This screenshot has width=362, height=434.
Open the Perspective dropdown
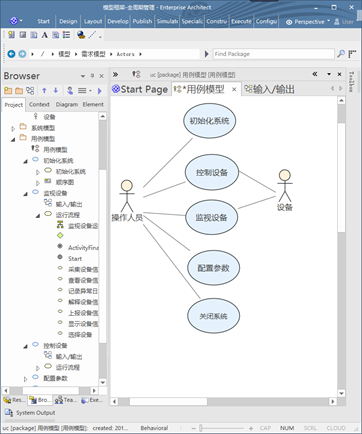(x=308, y=22)
